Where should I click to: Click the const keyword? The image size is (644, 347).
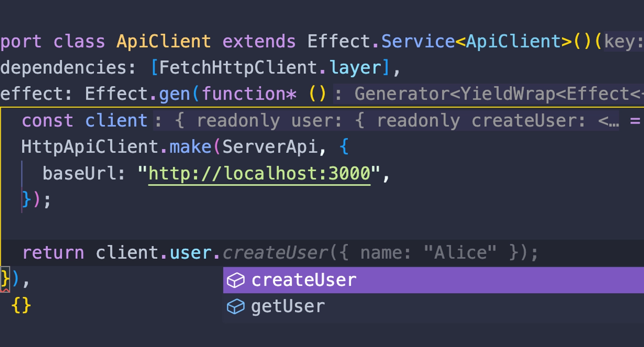click(47, 121)
